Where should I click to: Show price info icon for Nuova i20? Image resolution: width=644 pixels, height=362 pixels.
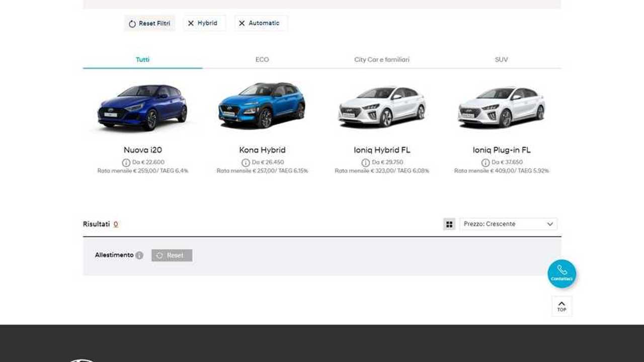(126, 162)
